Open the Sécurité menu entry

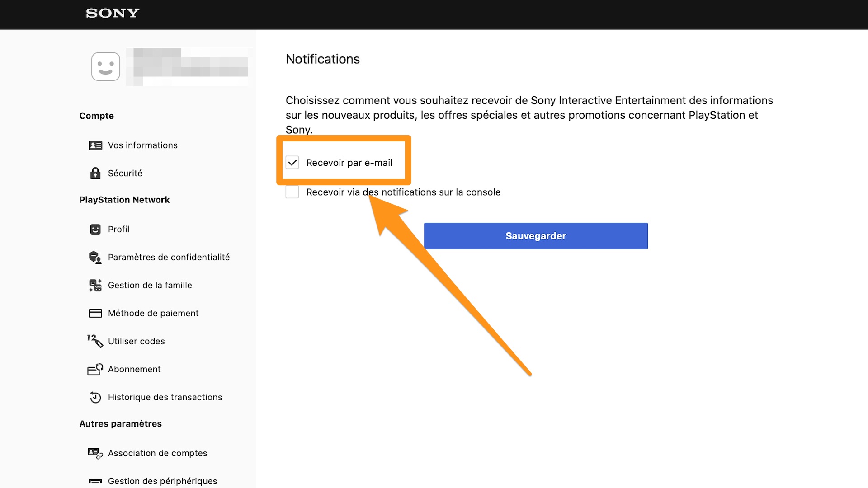(125, 173)
